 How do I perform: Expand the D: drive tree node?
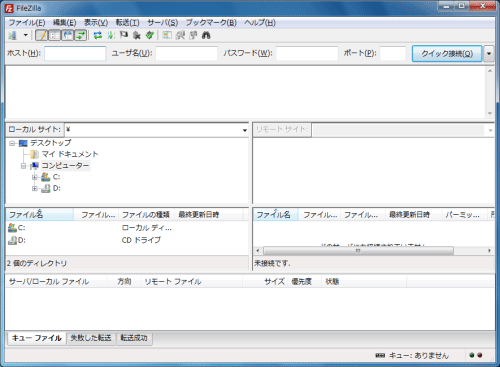[34, 188]
